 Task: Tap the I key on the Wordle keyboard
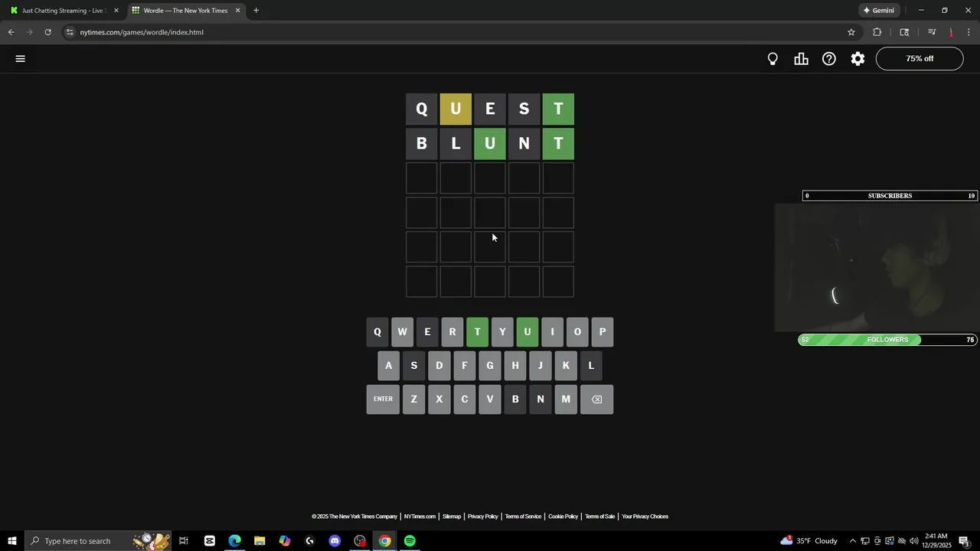(552, 332)
